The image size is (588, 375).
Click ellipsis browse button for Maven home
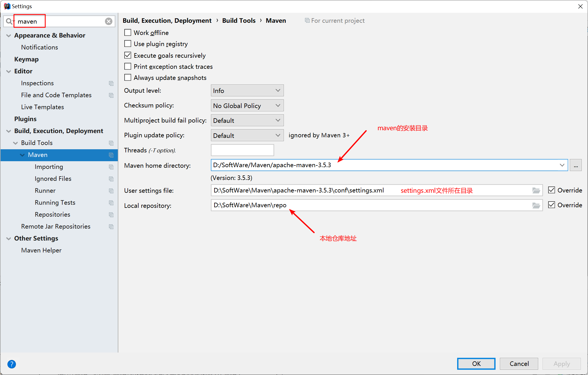[575, 165]
